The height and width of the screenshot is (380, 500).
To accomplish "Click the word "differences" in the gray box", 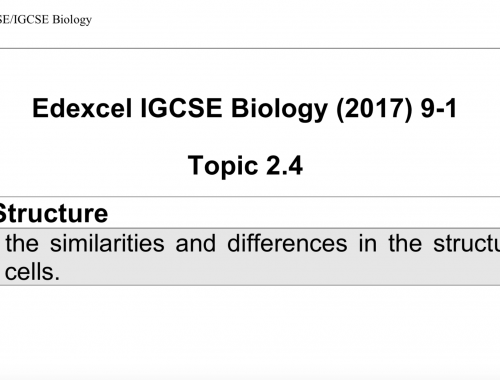I will 287,243.
